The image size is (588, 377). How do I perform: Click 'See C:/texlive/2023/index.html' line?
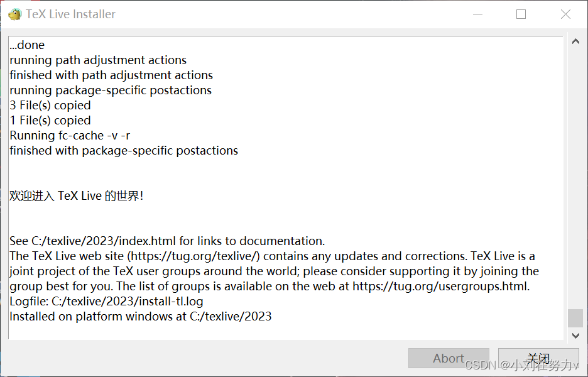pyautogui.click(x=167, y=241)
